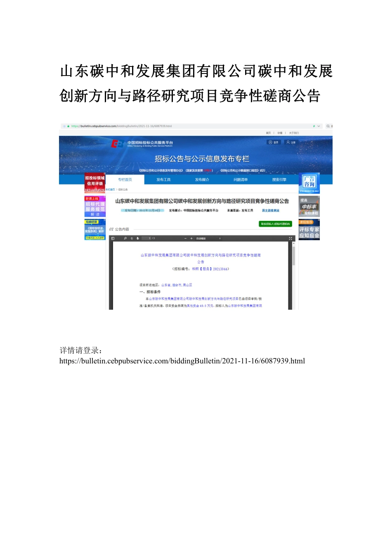Screen dimensions: 392x555
Task: Open the 发布工具 tab
Action: click(x=163, y=180)
